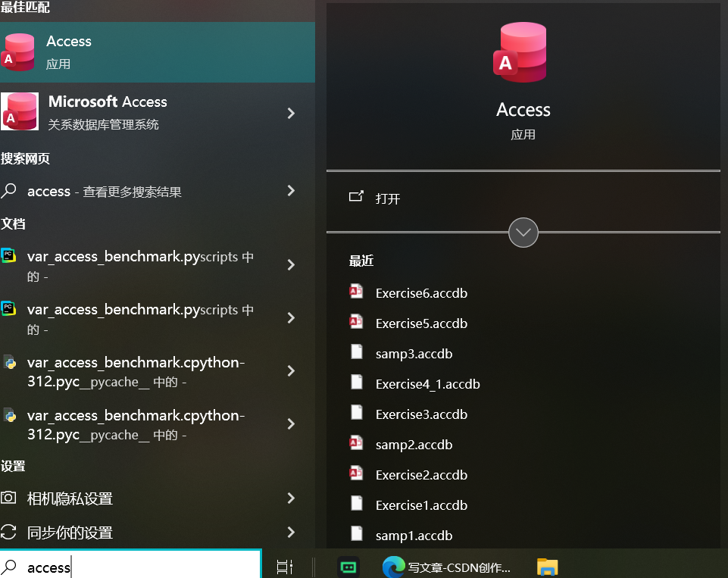The image size is (728, 578).
Task: Click the blank file icon of Exercise3.accdb
Action: [357, 412]
